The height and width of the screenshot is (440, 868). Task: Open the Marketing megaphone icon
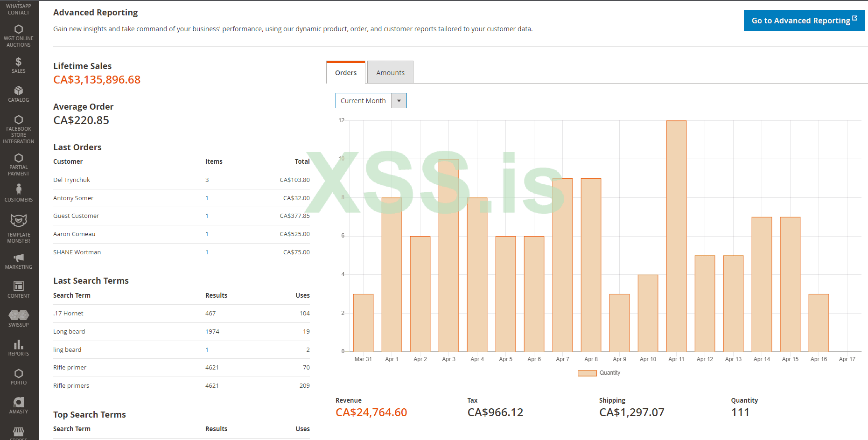coord(19,261)
